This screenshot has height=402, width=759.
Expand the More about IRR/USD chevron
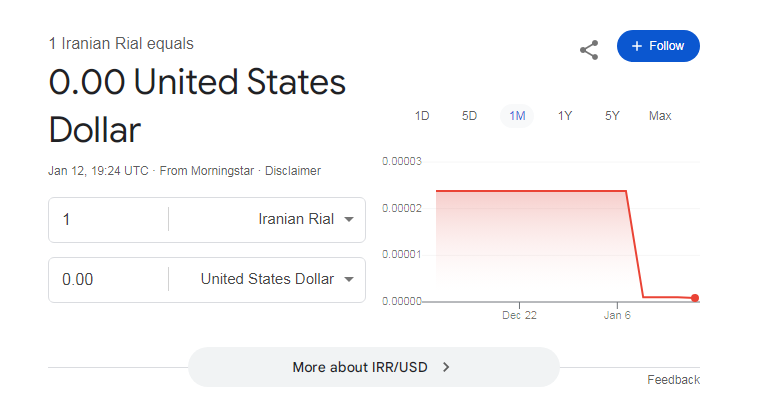446,367
